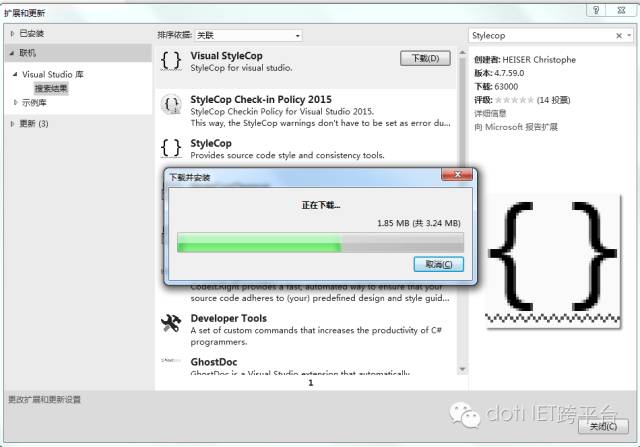Click the results list scrollbar down arrow
The height and width of the screenshot is (447, 640).
462,369
